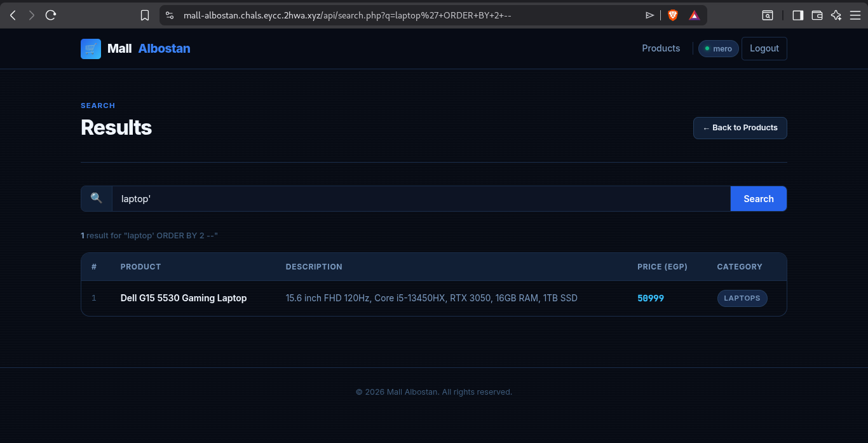Click the DESCRIPTION column header
Screen dimensions: 868x443
click(x=314, y=267)
